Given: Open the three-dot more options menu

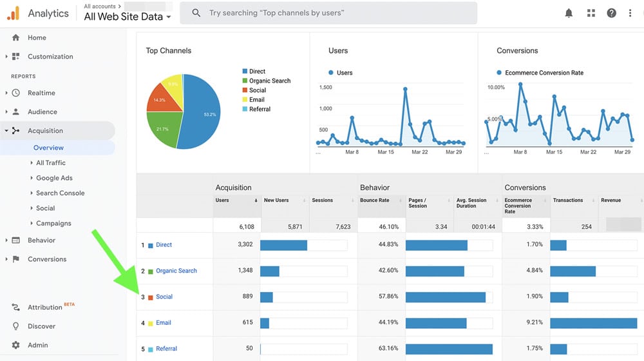Looking at the screenshot, I should click(630, 13).
